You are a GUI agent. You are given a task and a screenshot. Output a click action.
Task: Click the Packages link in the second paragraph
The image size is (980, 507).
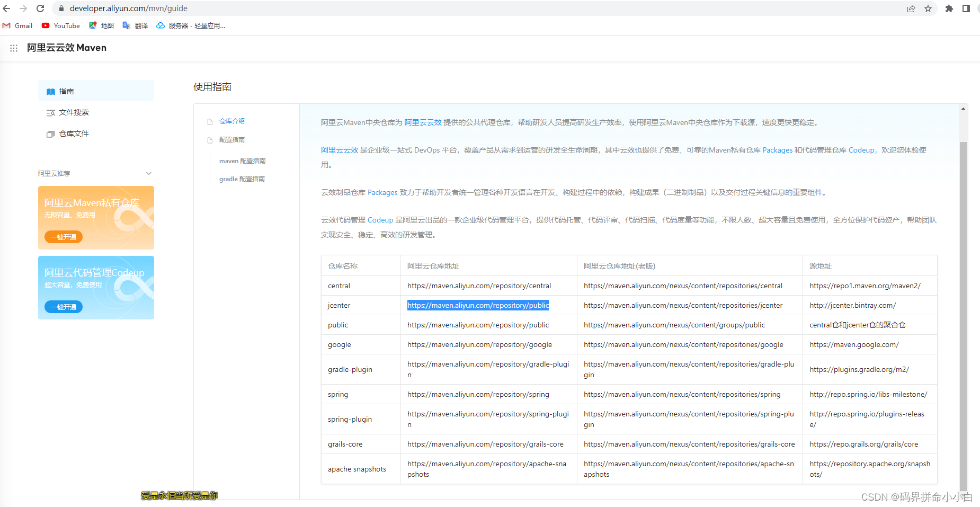point(778,150)
